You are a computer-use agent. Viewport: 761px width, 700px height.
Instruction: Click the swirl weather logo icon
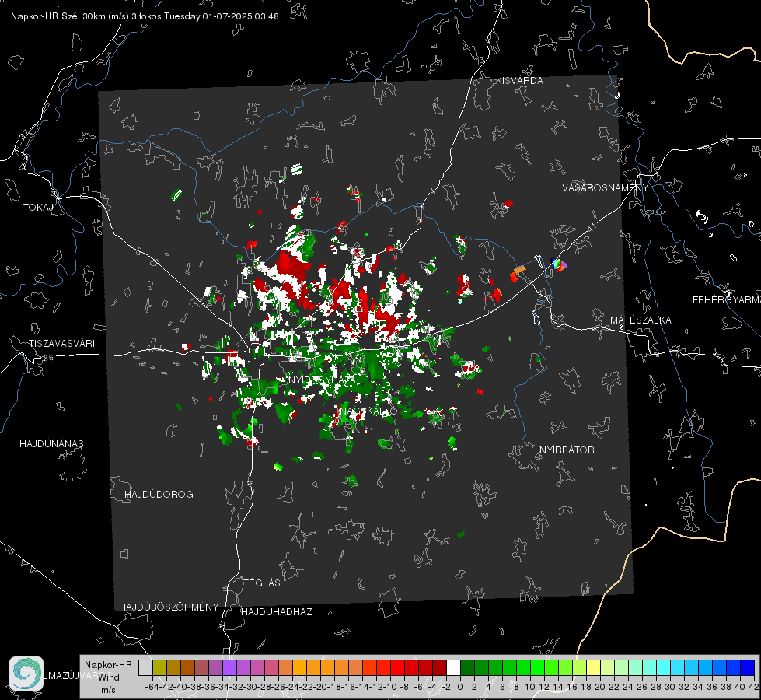tap(26, 674)
